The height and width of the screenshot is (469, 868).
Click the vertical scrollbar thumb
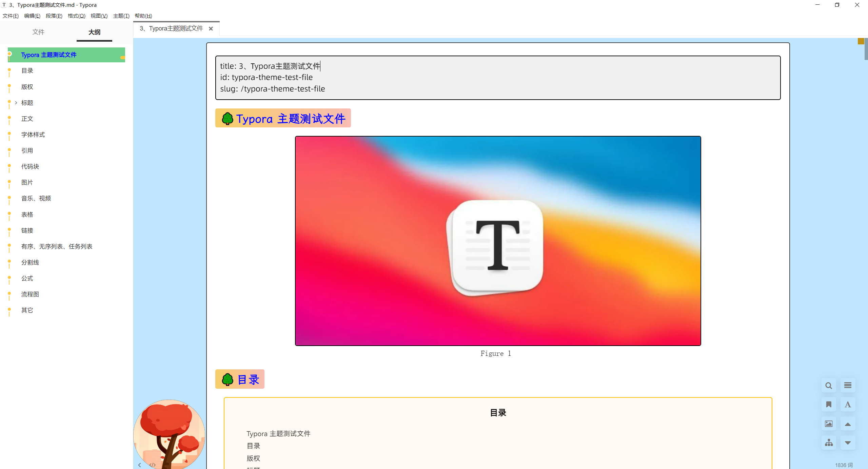(866, 49)
